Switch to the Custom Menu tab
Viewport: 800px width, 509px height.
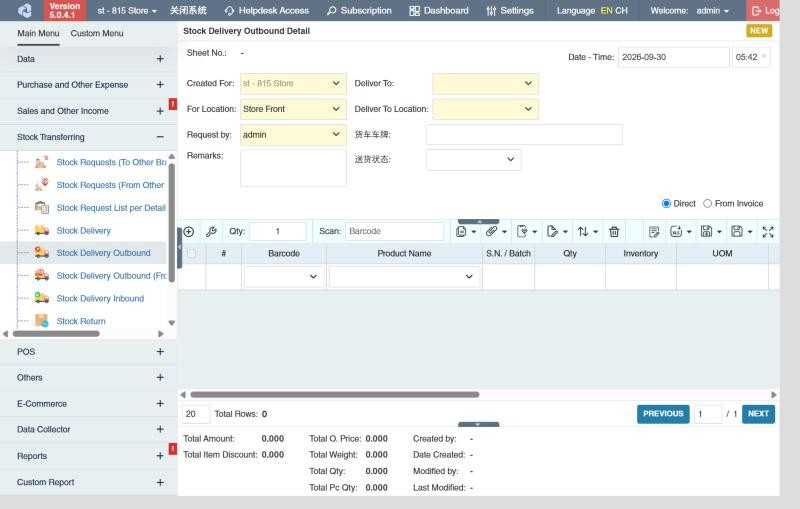pyautogui.click(x=97, y=34)
